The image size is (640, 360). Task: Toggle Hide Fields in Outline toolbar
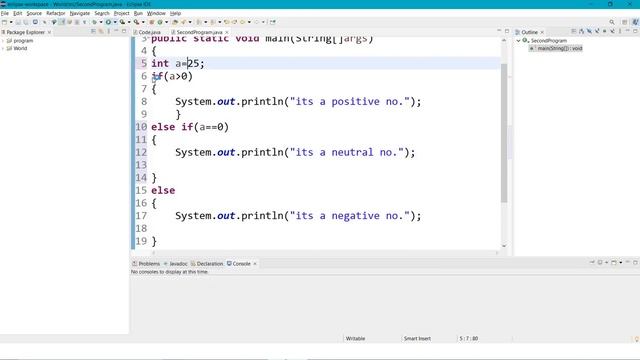click(589, 31)
